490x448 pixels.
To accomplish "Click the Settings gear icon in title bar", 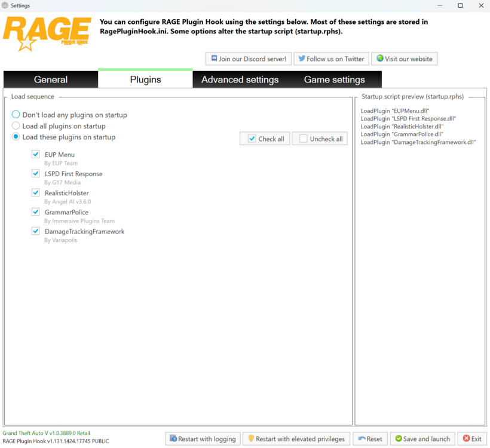I will tap(5, 5).
